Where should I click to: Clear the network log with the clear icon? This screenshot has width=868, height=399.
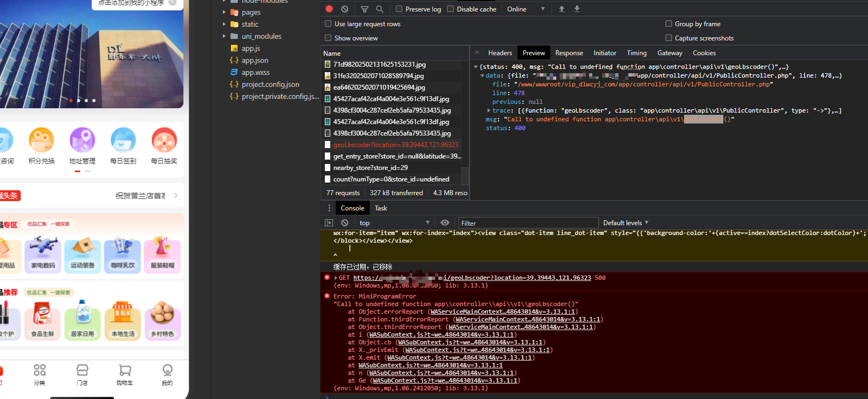pos(344,9)
